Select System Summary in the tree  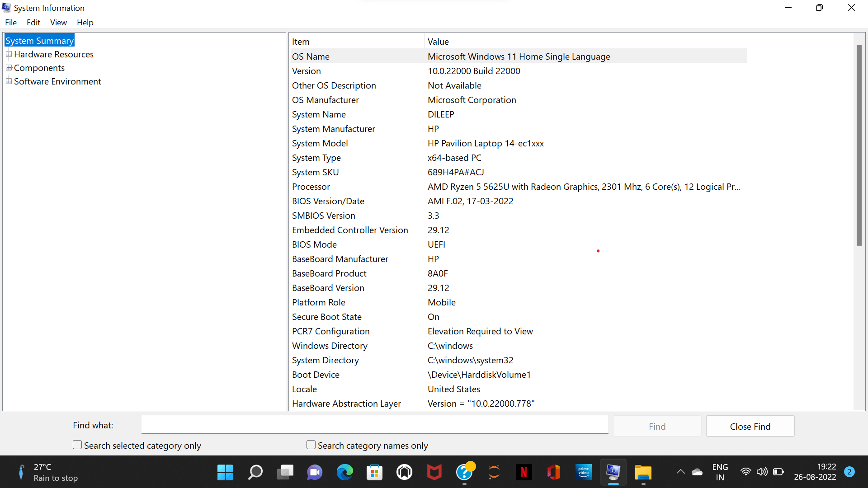[39, 41]
